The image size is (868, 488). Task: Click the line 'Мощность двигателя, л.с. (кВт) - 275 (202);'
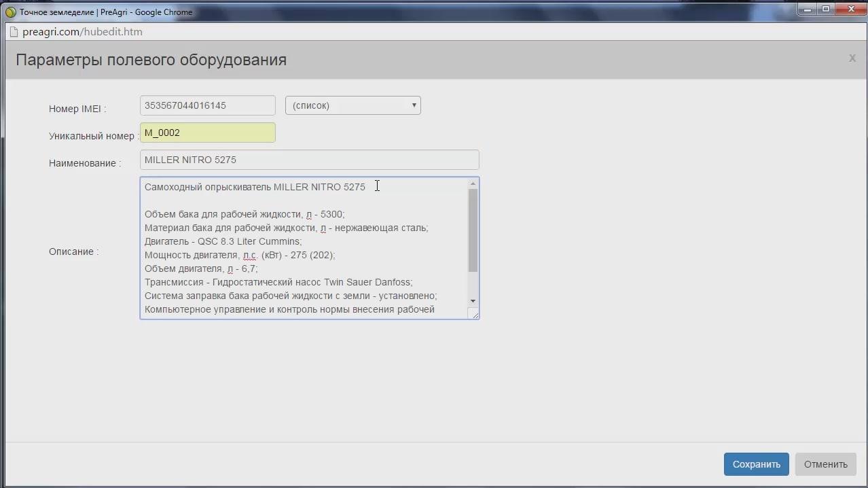tap(240, 255)
